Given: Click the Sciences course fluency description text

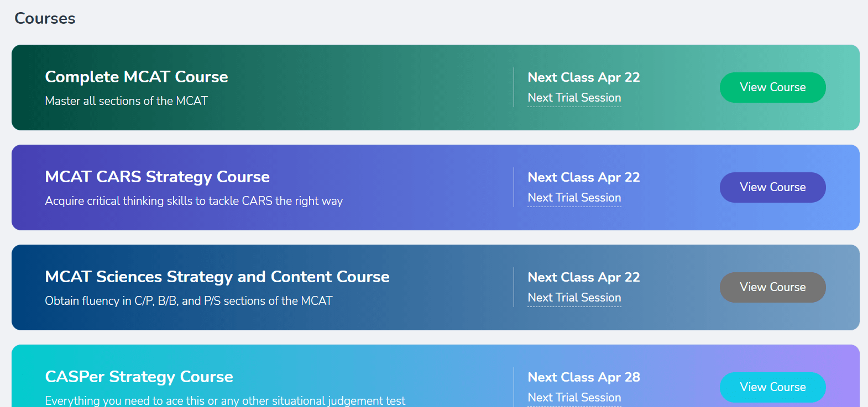Looking at the screenshot, I should 189,301.
